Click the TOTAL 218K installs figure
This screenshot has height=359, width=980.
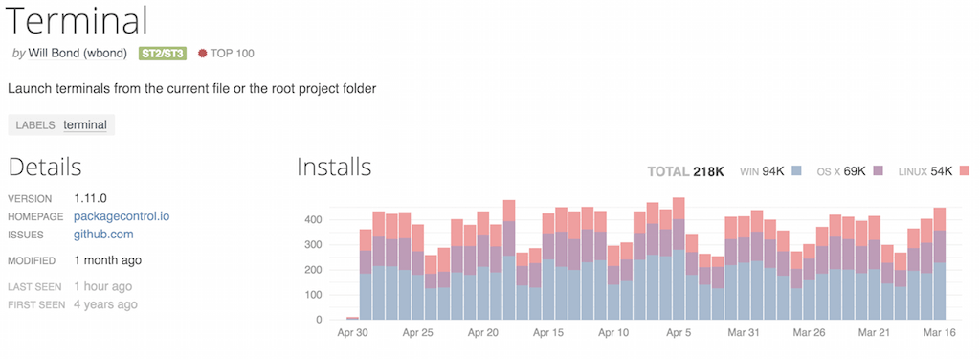coord(685,171)
